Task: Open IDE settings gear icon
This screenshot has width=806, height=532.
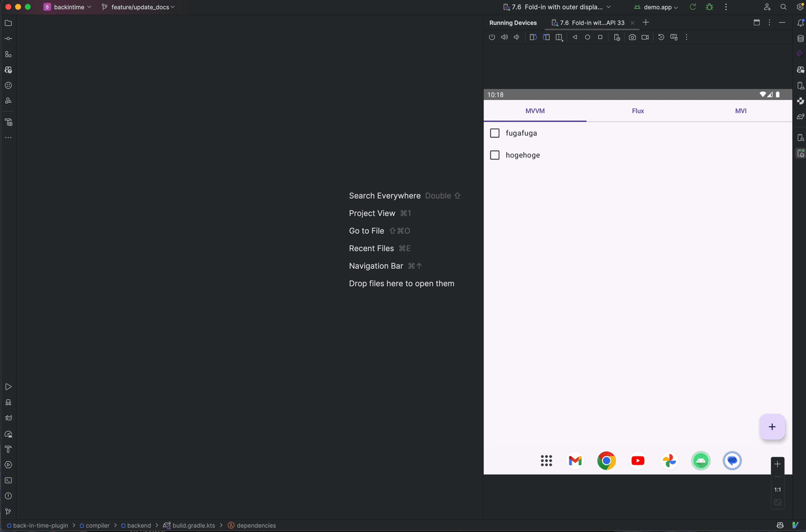Action: click(799, 7)
